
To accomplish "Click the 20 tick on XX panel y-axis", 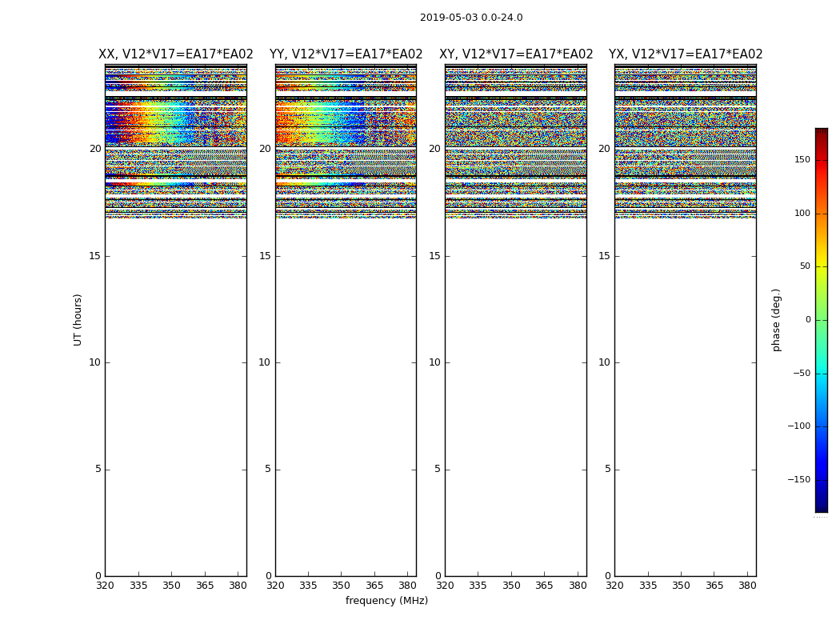I will (95, 149).
